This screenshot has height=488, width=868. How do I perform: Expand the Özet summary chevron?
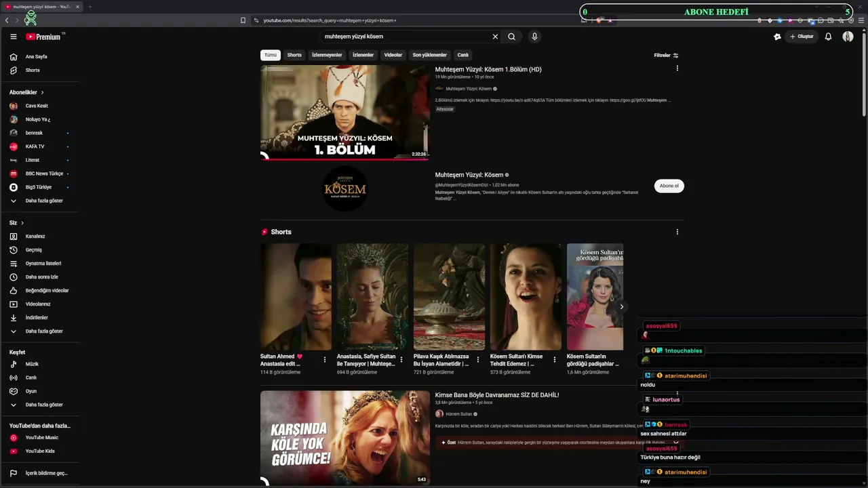pos(675,443)
